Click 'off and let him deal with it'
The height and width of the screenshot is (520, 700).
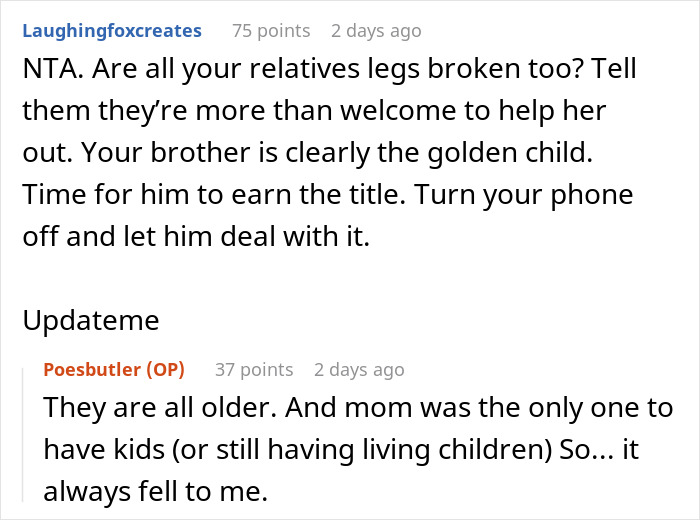click(x=196, y=236)
